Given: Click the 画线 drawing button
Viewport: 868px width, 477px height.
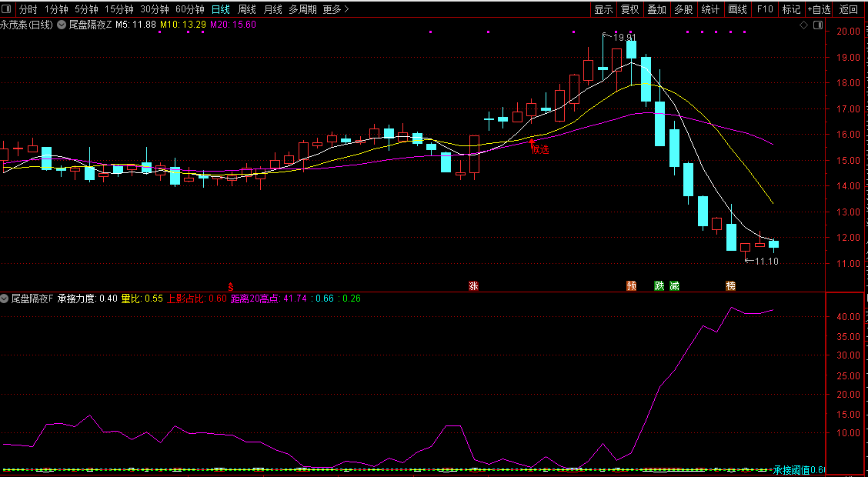Looking at the screenshot, I should click(x=738, y=9).
